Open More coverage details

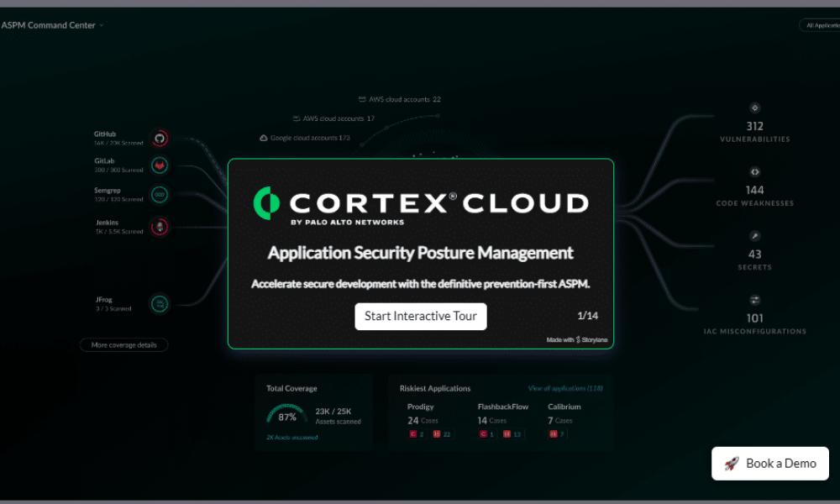(123, 345)
